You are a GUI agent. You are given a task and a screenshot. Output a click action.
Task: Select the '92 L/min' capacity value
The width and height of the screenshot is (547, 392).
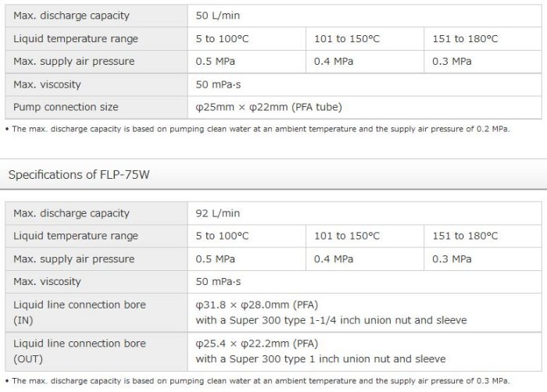tap(219, 213)
